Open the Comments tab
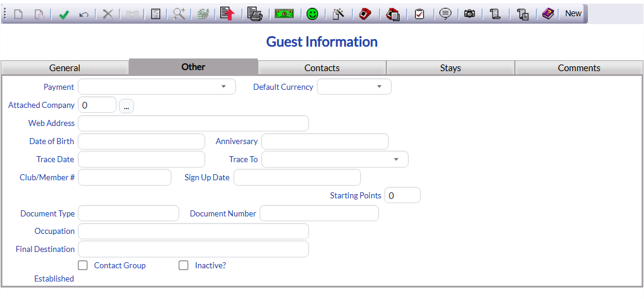The height and width of the screenshot is (299, 644). point(579,68)
